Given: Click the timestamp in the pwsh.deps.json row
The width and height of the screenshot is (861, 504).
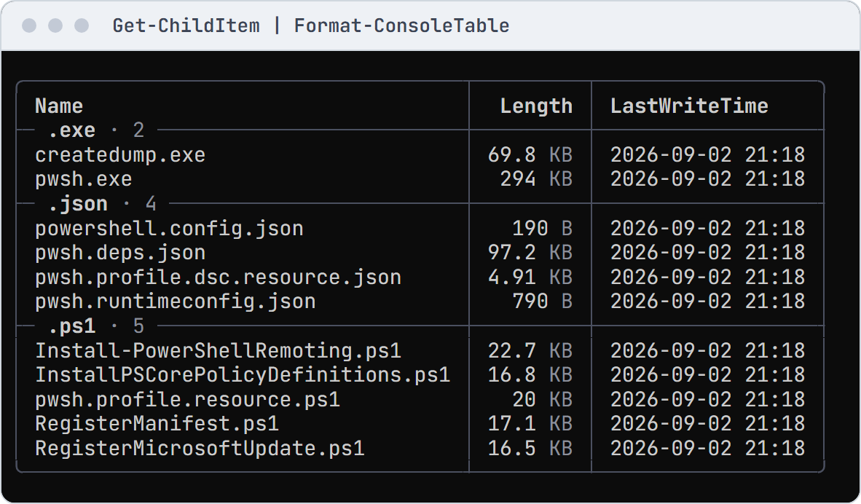Looking at the screenshot, I should pyautogui.click(x=708, y=253).
